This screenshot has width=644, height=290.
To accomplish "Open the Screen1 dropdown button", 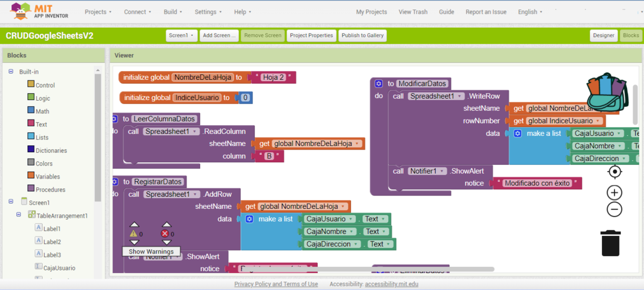I will pyautogui.click(x=182, y=35).
